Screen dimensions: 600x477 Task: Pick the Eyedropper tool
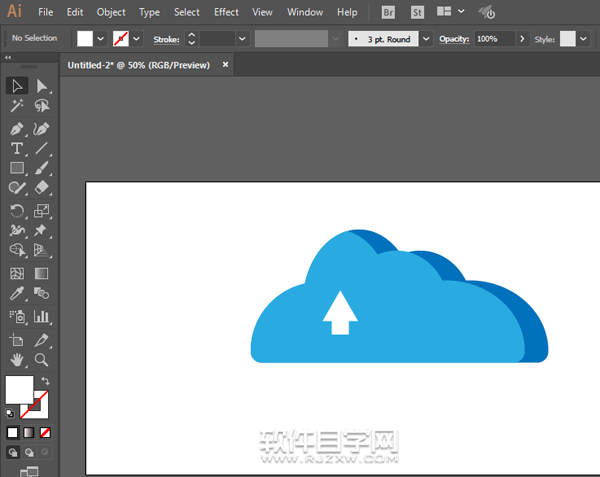(x=17, y=293)
